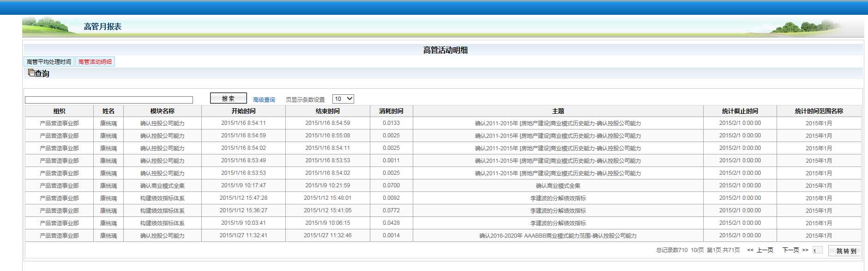Screen dimensions: 868x271
Task: Click end time 2015/1/9 10:21:59 cell
Action: (x=328, y=185)
